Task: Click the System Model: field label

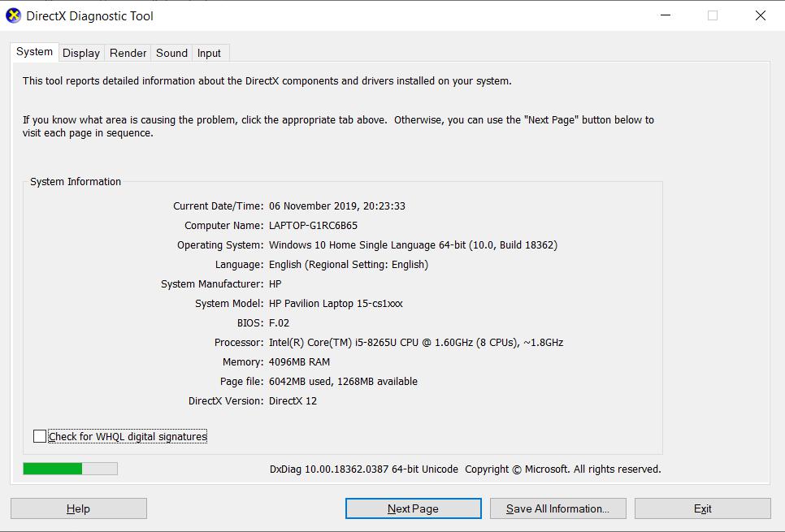Action: click(x=229, y=304)
